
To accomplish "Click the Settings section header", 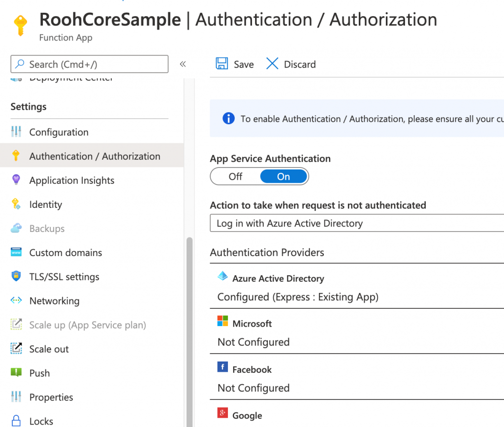I will (29, 106).
